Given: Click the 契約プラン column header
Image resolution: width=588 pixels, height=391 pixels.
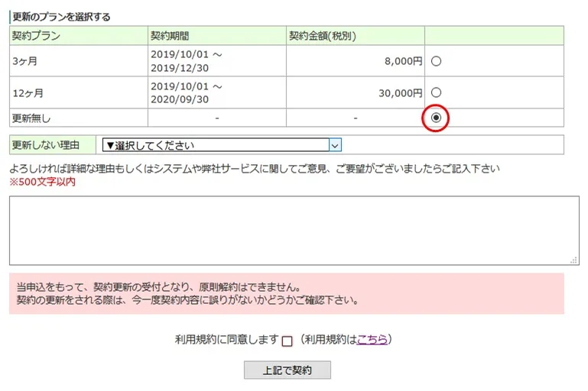Looking at the screenshot, I should pyautogui.click(x=37, y=36).
